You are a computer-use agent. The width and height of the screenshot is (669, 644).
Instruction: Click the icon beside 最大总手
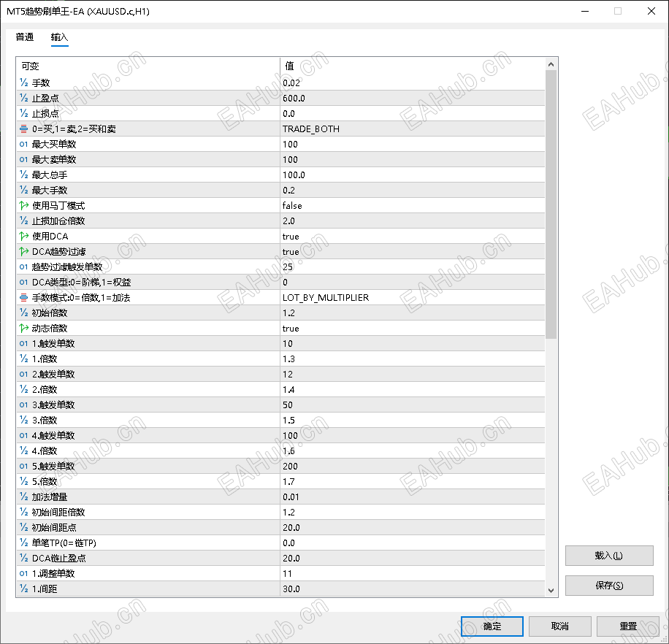tap(24, 175)
